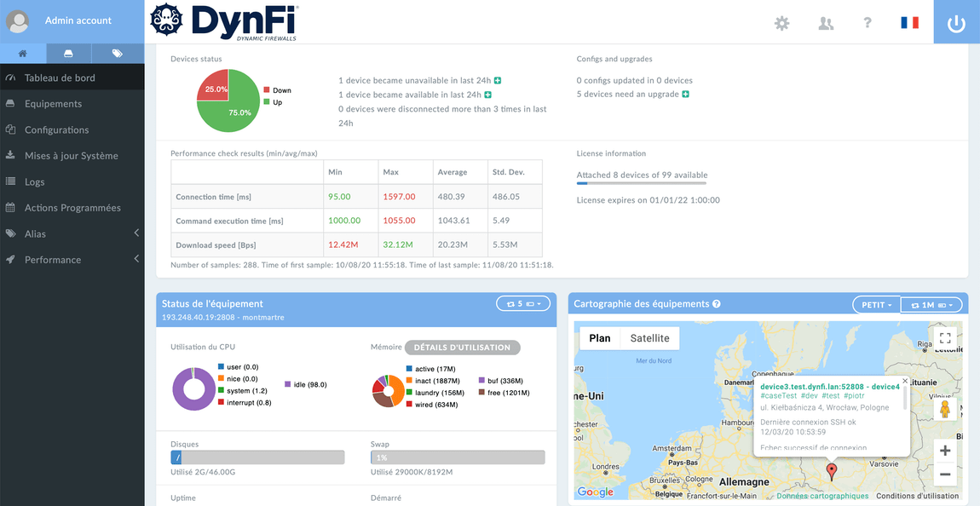Expand the Alias submenu
Image resolution: width=980 pixels, height=506 pixels.
click(72, 233)
